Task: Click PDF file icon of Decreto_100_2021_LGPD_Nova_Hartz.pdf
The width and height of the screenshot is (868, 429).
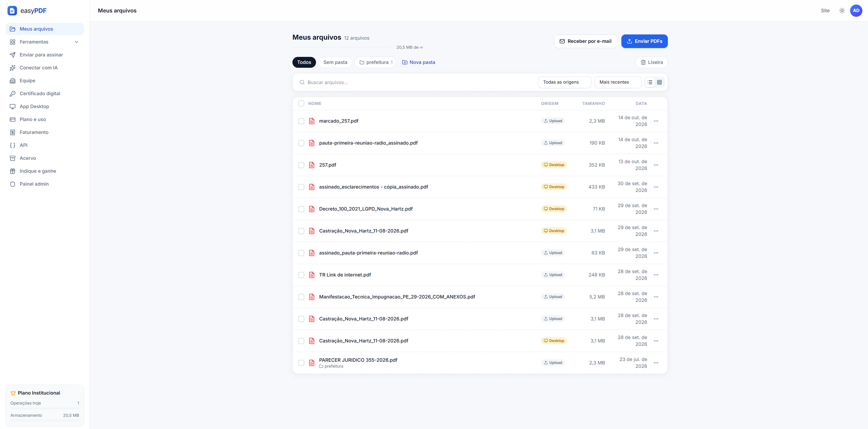Action: 312,209
